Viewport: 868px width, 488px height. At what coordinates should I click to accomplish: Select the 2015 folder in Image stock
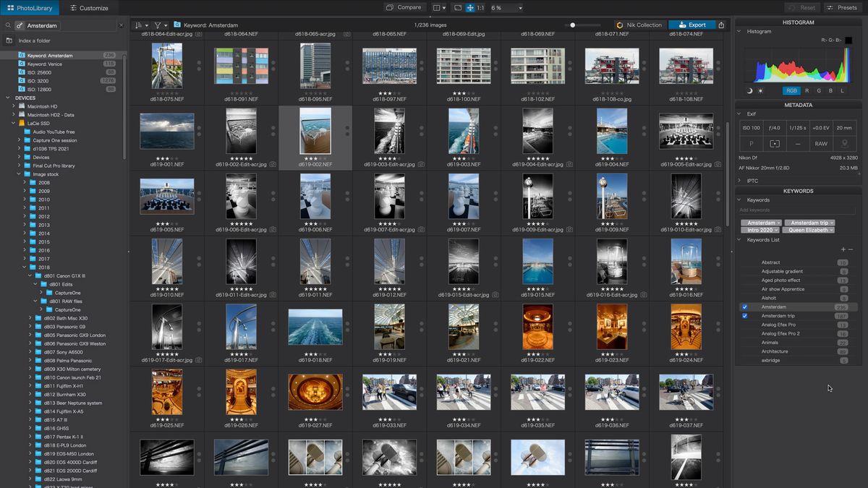point(44,242)
